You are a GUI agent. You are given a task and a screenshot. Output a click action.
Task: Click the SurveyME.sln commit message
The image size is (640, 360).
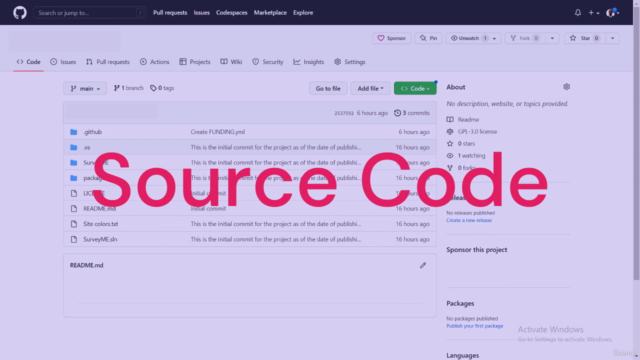(276, 239)
